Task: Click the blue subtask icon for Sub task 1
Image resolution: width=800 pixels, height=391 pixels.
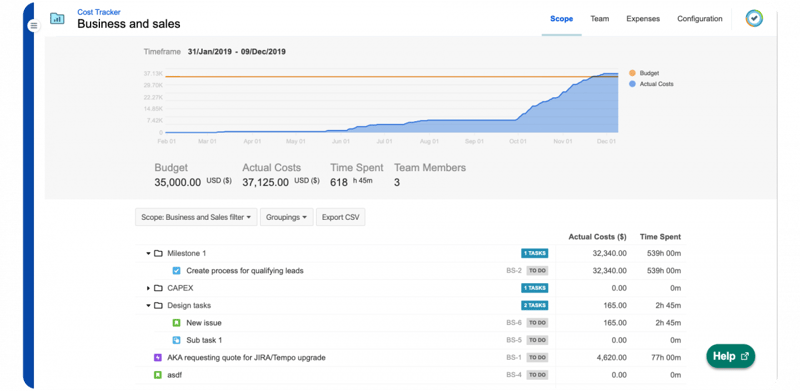Action: pos(176,340)
